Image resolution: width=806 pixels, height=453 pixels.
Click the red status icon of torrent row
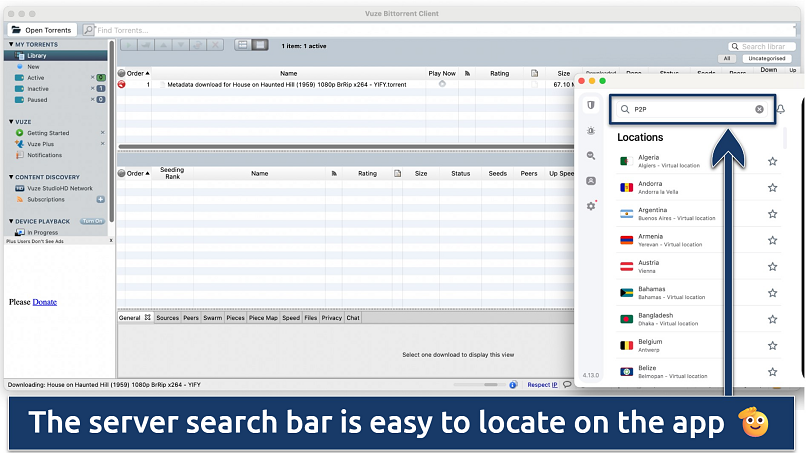coord(122,85)
